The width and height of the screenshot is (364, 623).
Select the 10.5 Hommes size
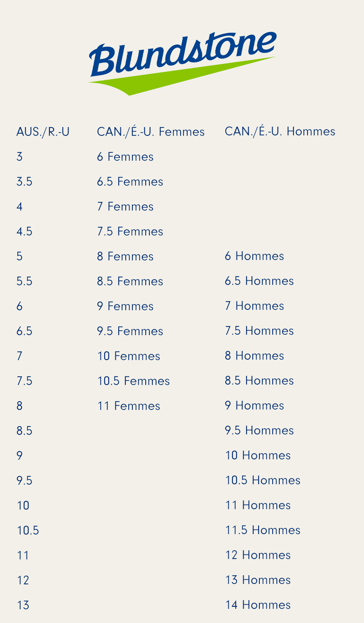pos(263,481)
